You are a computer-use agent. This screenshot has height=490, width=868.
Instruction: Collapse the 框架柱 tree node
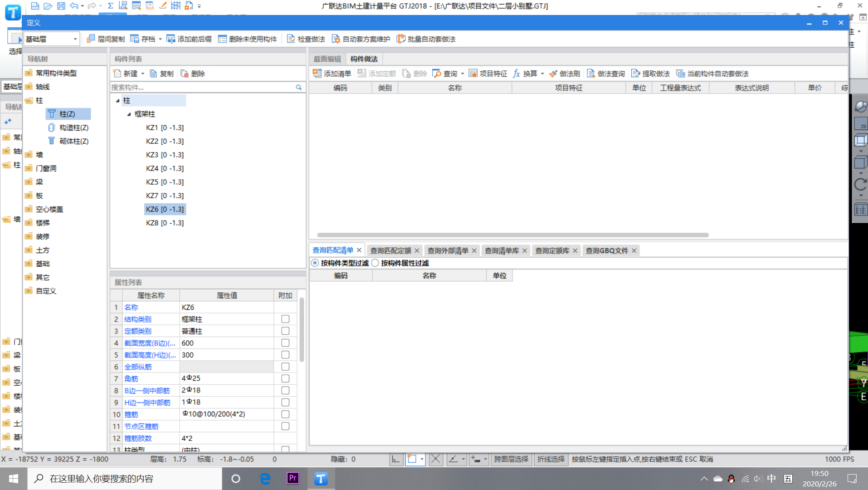pyautogui.click(x=129, y=114)
